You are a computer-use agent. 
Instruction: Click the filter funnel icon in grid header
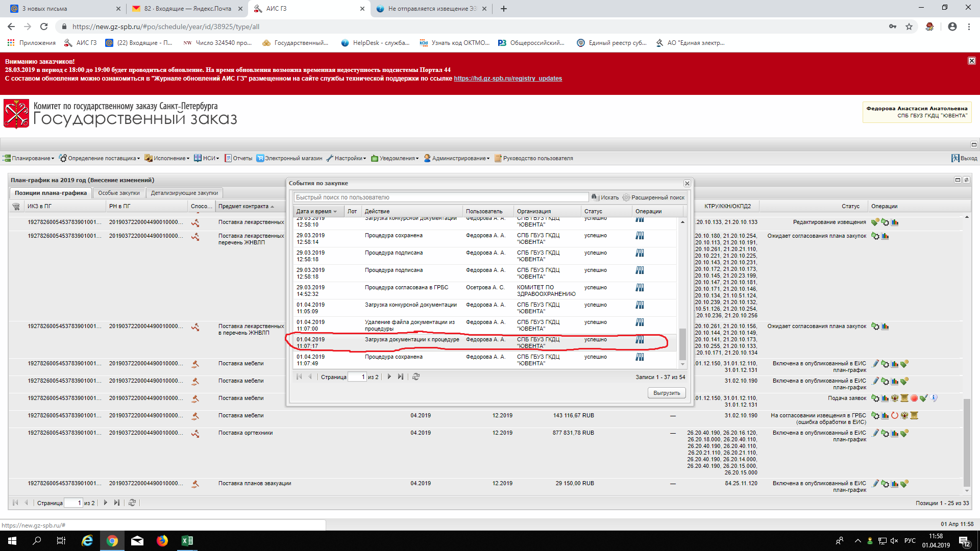point(16,207)
